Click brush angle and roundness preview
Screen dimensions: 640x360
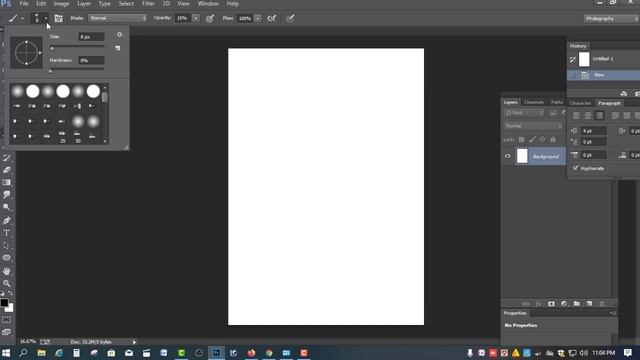coord(26,53)
